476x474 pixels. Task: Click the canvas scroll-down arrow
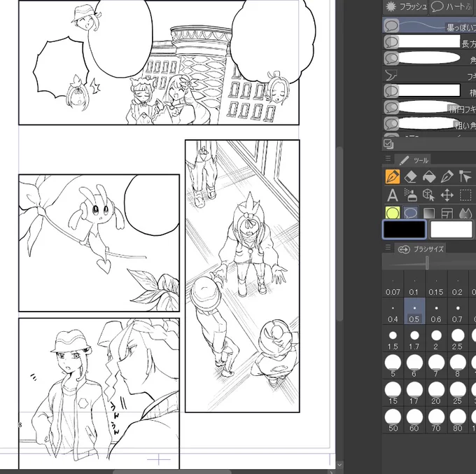tap(339, 465)
